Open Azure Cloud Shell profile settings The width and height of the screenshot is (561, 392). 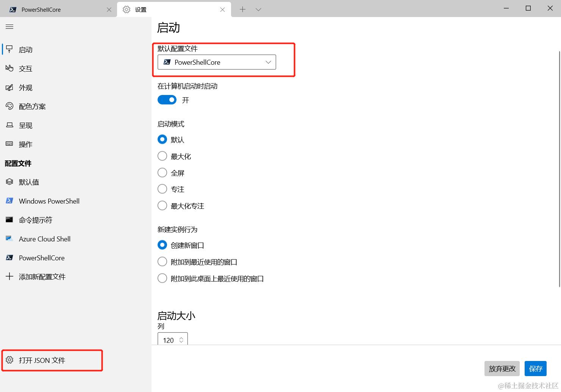point(76,239)
